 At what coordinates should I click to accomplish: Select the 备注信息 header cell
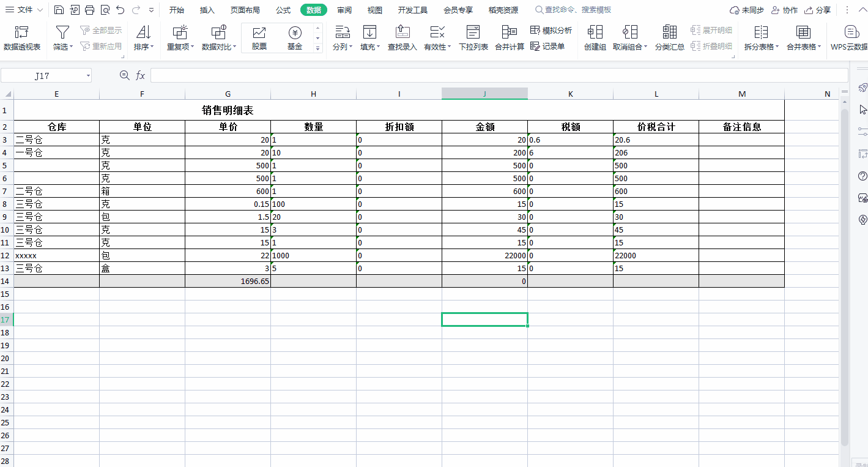click(x=741, y=127)
